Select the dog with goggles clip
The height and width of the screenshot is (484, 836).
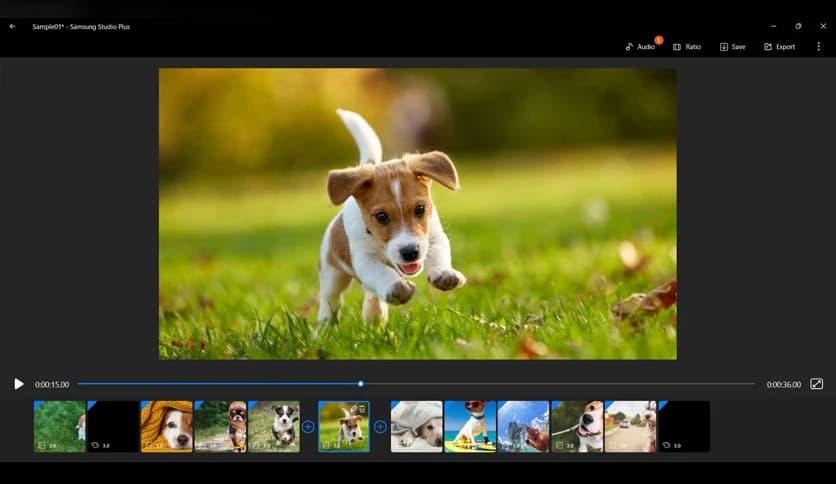pyautogui.click(x=220, y=426)
